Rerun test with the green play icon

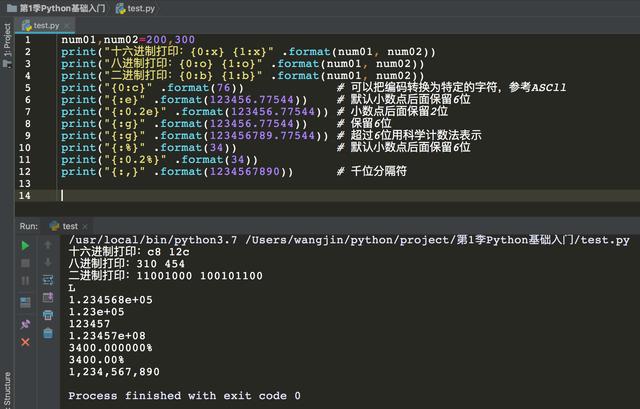click(x=25, y=245)
